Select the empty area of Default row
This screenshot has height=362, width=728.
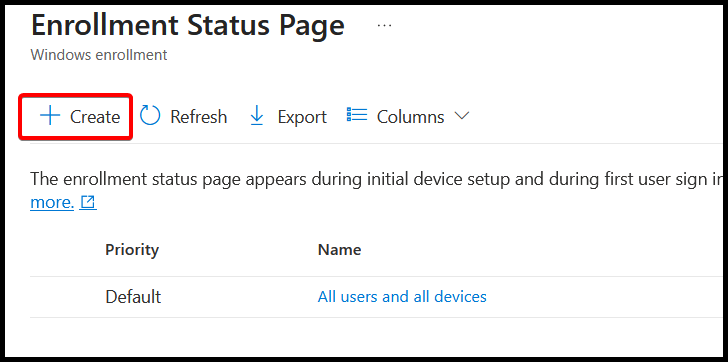point(604,297)
